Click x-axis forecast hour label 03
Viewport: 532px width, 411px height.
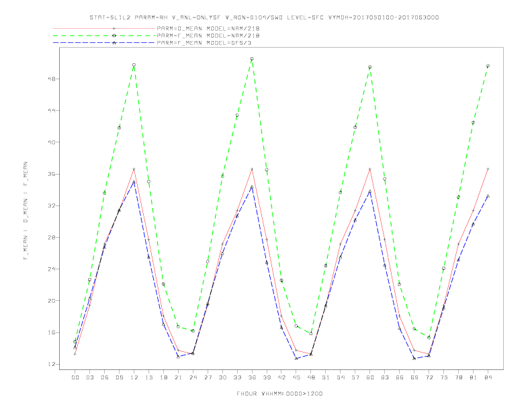coord(90,377)
